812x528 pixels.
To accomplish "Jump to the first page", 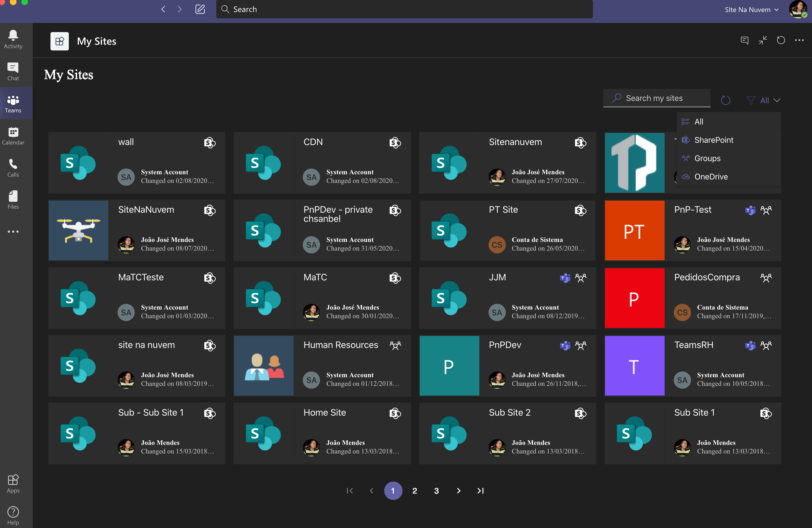I will click(350, 490).
